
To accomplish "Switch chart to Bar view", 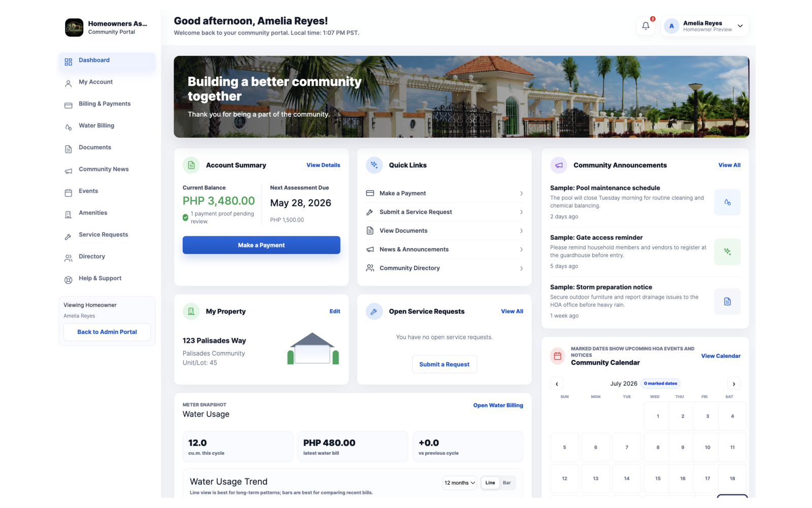I will [x=506, y=483].
